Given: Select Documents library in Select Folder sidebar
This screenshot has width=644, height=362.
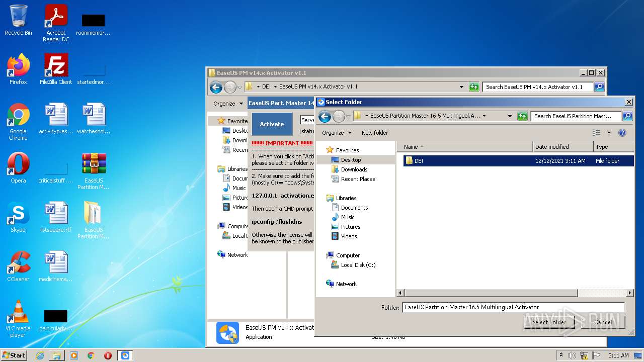Looking at the screenshot, I should tap(349, 208).
